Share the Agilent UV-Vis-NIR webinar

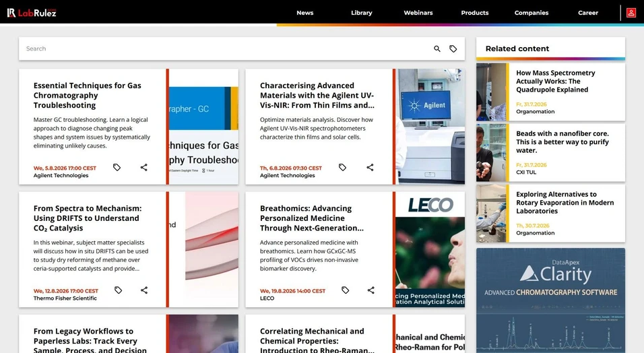coord(370,167)
